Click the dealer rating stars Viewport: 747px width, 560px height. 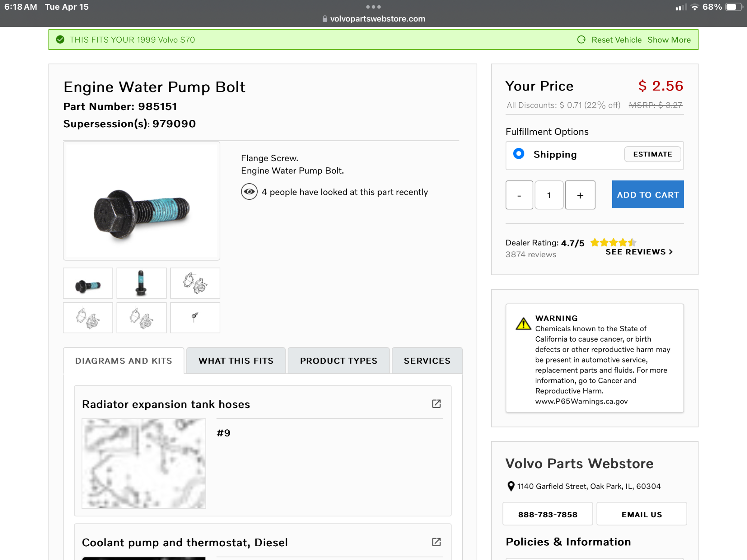613,243
